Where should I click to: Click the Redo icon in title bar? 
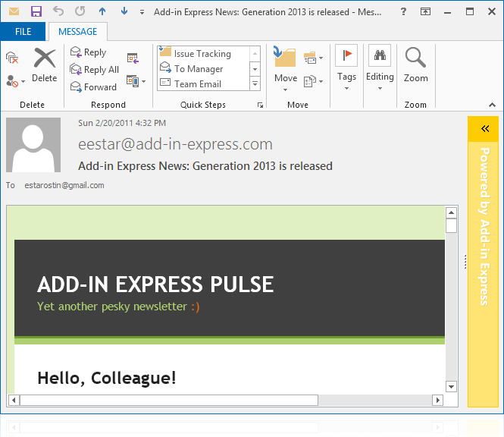pyautogui.click(x=80, y=11)
